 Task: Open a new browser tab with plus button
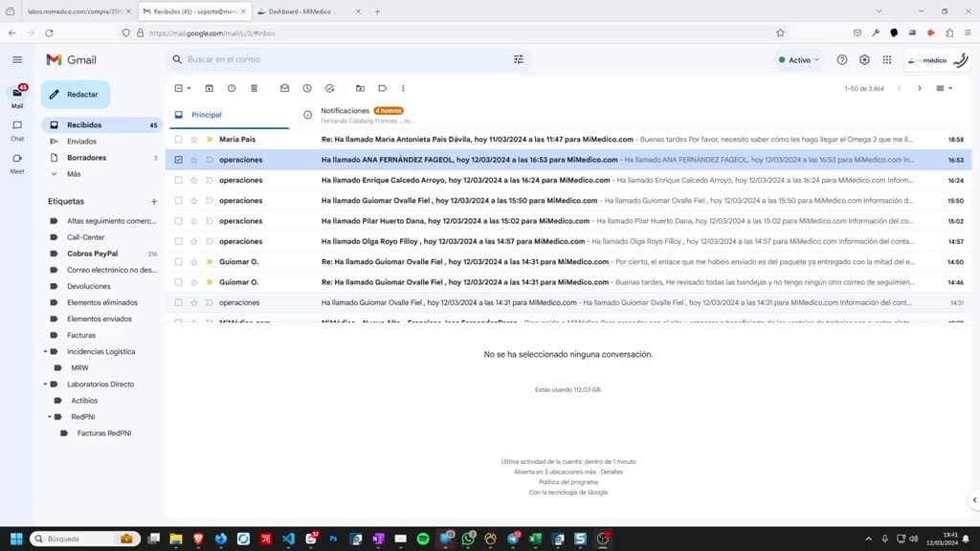coord(377,11)
